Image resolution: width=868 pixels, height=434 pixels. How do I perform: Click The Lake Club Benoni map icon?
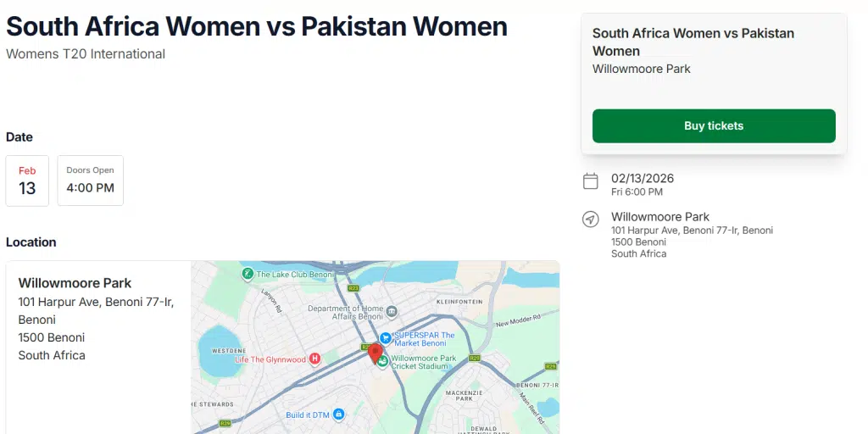(x=247, y=274)
